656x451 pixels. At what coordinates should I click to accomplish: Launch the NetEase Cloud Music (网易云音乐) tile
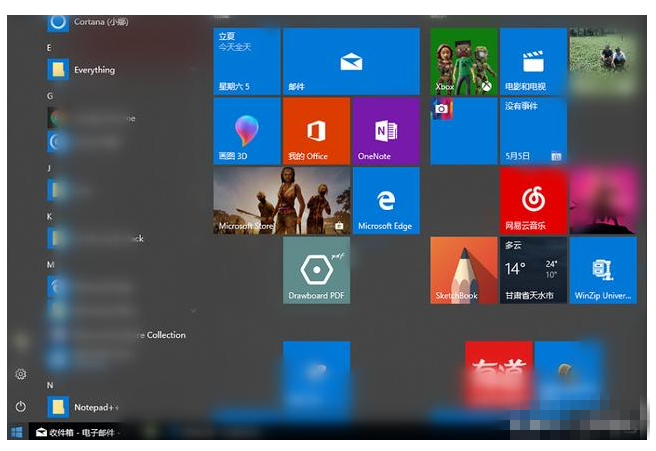pyautogui.click(x=533, y=201)
